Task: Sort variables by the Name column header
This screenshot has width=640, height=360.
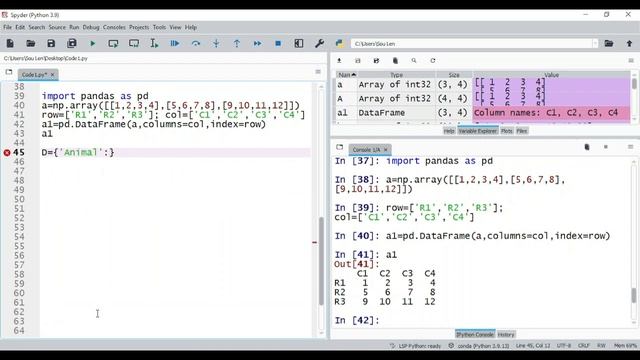Action: [347, 75]
